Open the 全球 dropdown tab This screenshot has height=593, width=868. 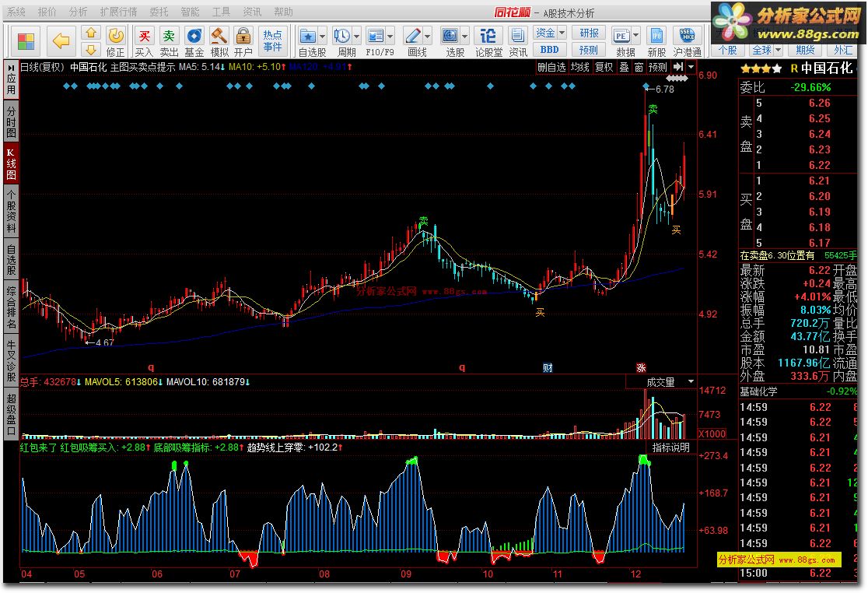(766, 50)
